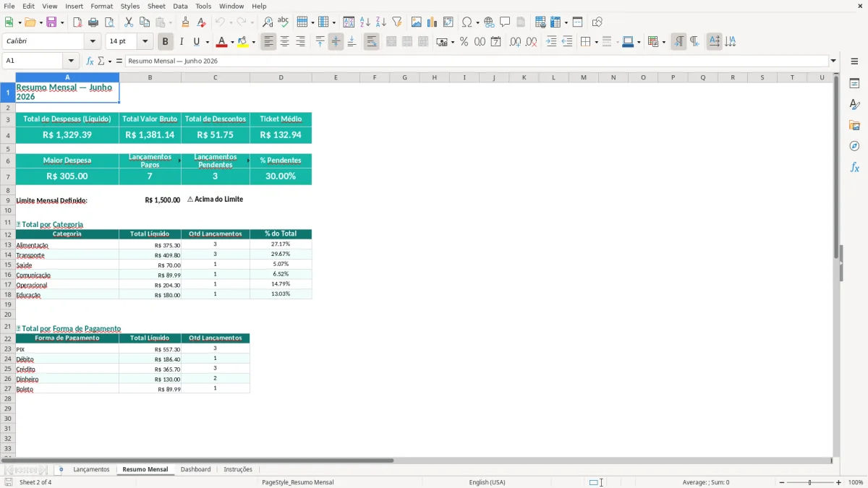Screen dimensions: 868x488
Task: Click the Copy icon
Action: (x=145, y=22)
